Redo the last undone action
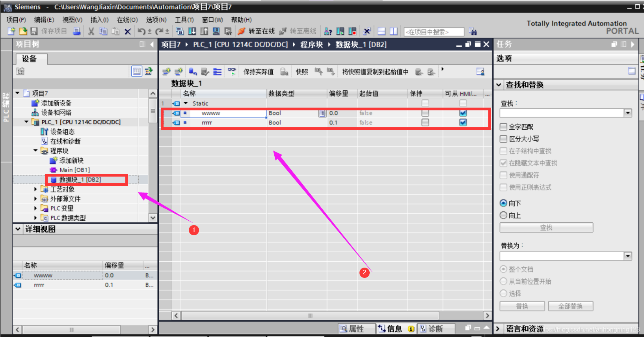This screenshot has height=337, width=644. (159, 31)
